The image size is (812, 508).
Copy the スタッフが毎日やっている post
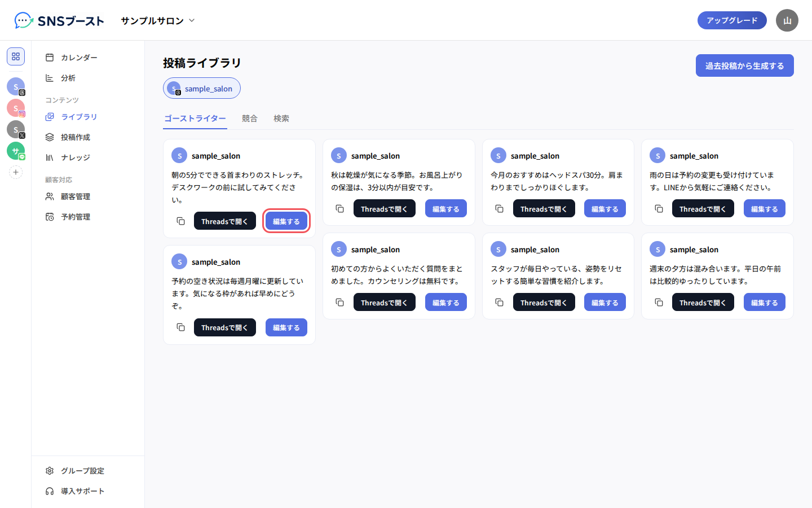[x=499, y=303]
